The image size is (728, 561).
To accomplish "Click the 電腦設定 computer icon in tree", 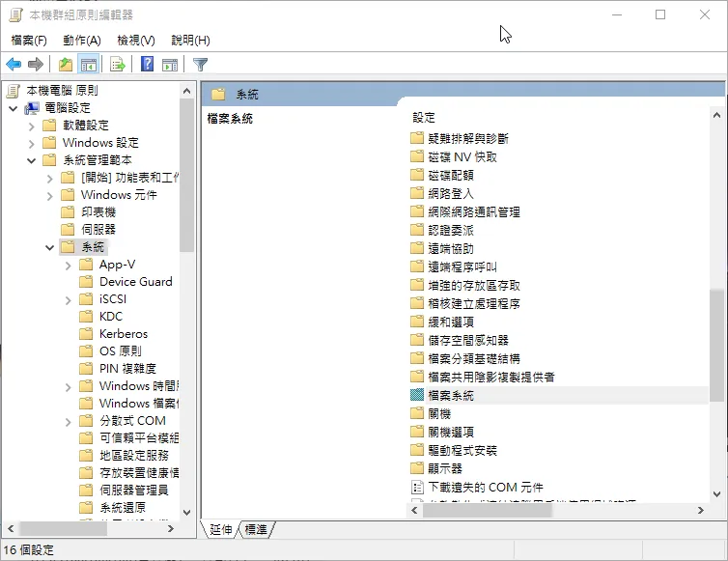I will (32, 108).
